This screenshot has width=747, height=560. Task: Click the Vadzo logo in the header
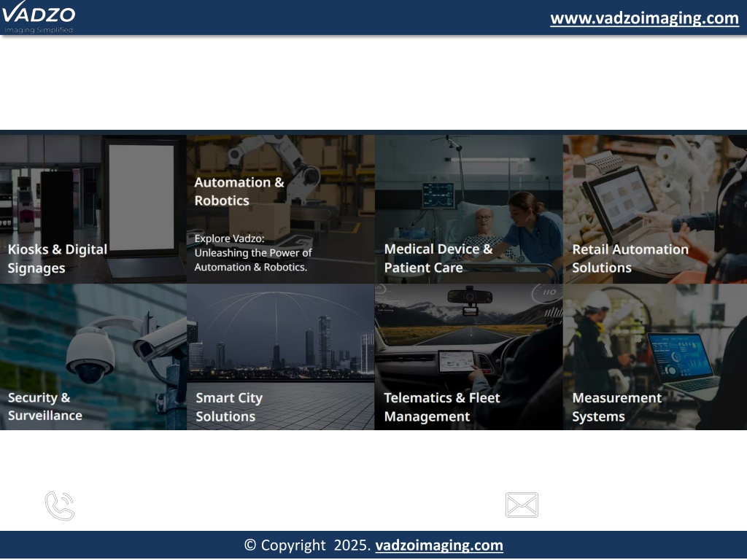(38, 17)
